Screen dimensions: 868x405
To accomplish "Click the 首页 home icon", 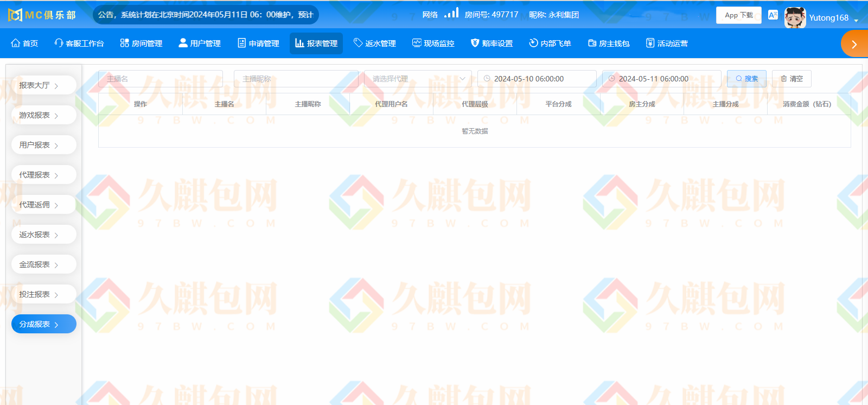I will tap(16, 43).
